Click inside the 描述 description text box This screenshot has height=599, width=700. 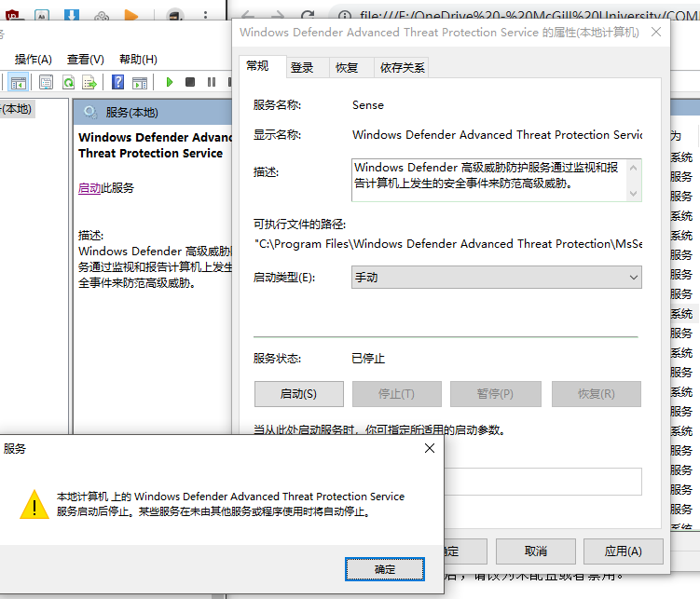click(488, 180)
